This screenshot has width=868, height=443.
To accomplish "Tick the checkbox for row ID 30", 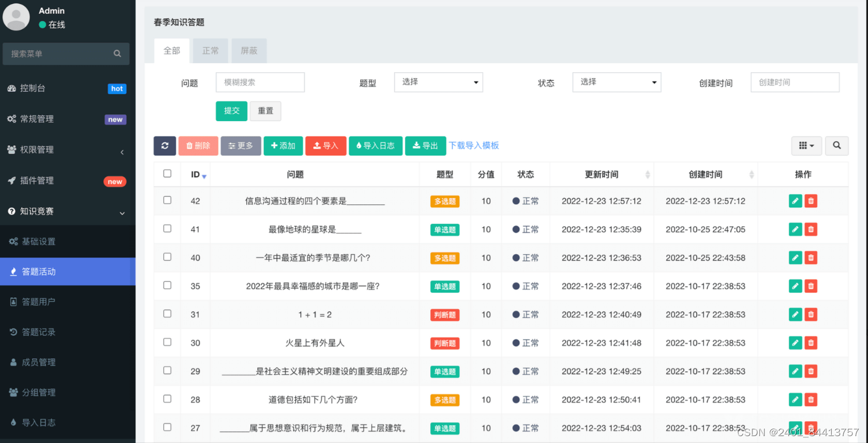I will click(x=167, y=342).
